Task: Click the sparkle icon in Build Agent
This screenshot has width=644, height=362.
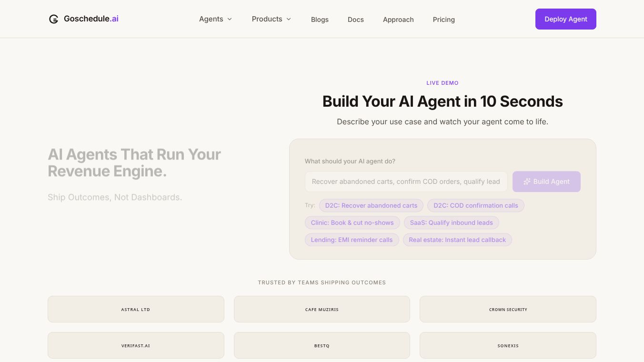Action: pos(527,181)
